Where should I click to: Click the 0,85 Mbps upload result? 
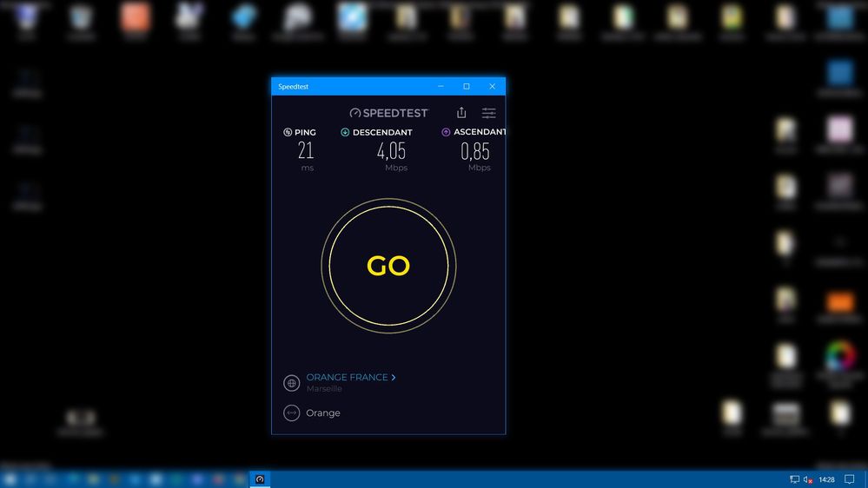coord(475,151)
